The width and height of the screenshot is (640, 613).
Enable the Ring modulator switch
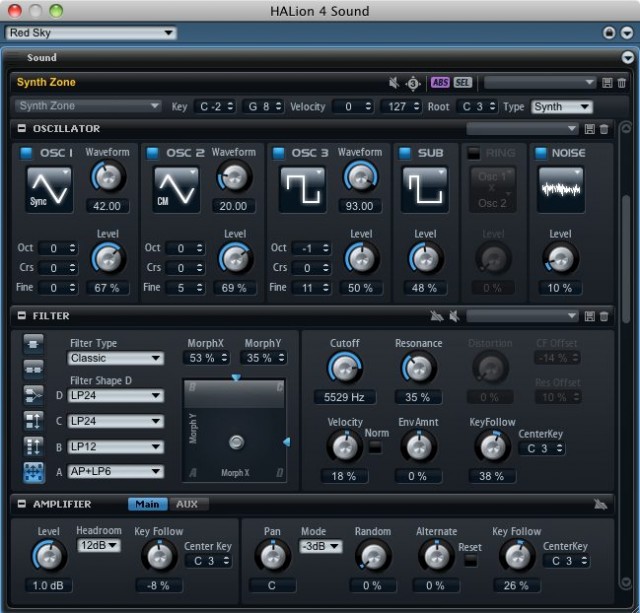pyautogui.click(x=475, y=153)
